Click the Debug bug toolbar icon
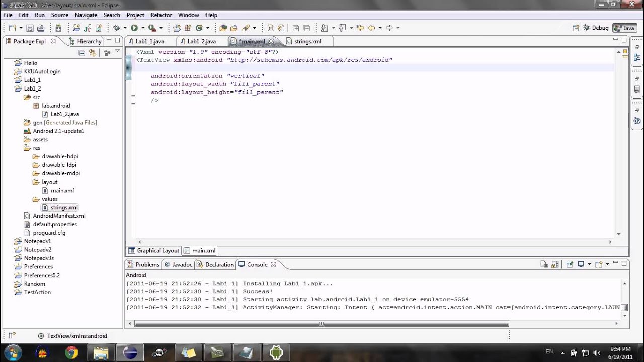Viewport: 644px width, 362px height. [116, 28]
